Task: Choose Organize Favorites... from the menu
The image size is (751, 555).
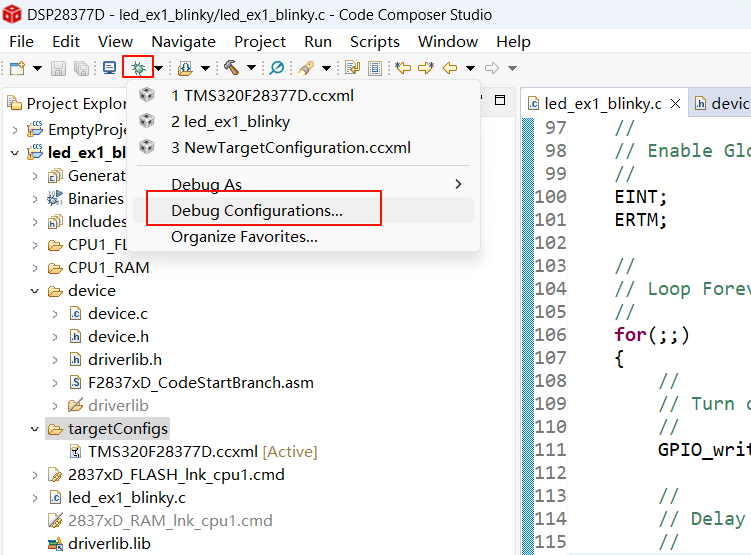Action: click(244, 237)
